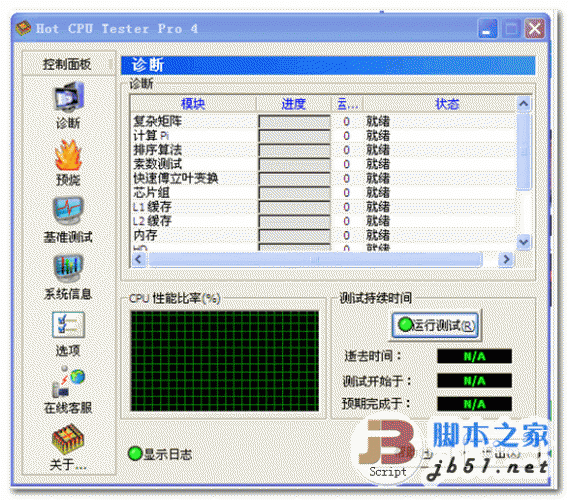
Task: Close the Hot CPU Tester window
Action: [535, 29]
